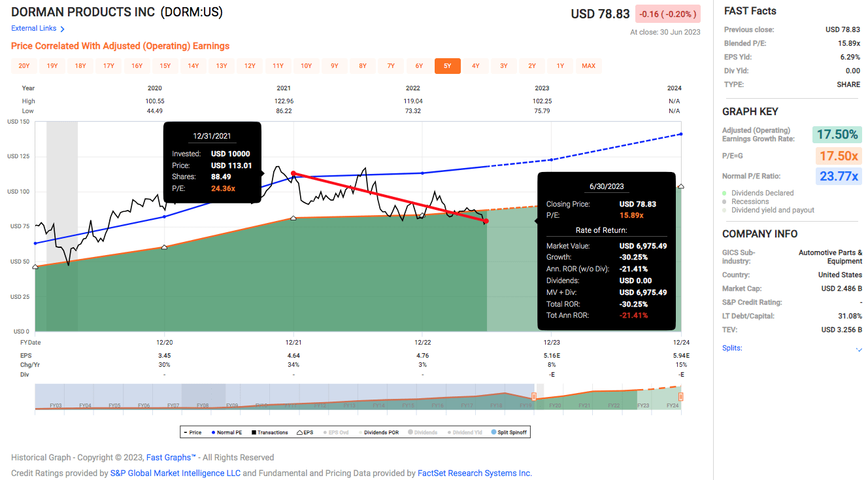Image resolution: width=868 pixels, height=480 pixels.
Task: Click the Price dash icon in the legend
Action: (185, 432)
